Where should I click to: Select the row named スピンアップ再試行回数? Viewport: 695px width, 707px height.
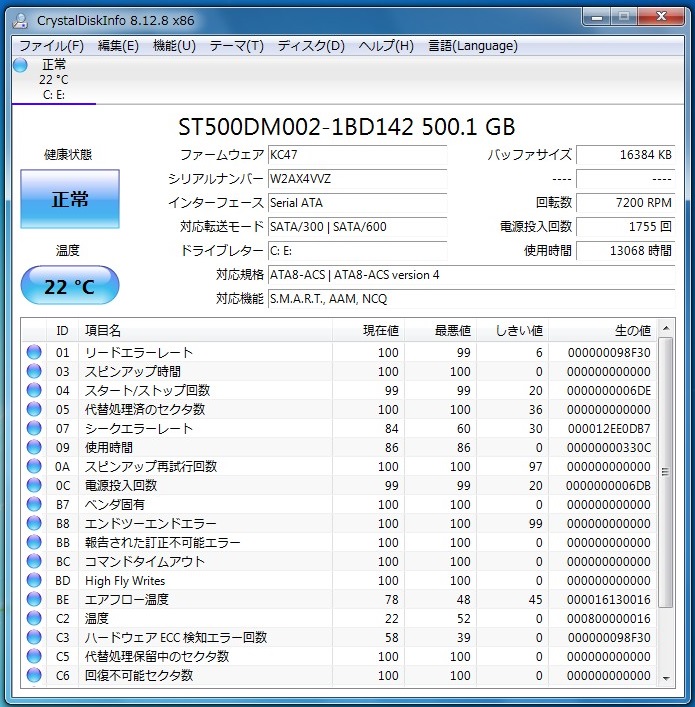coord(341,466)
